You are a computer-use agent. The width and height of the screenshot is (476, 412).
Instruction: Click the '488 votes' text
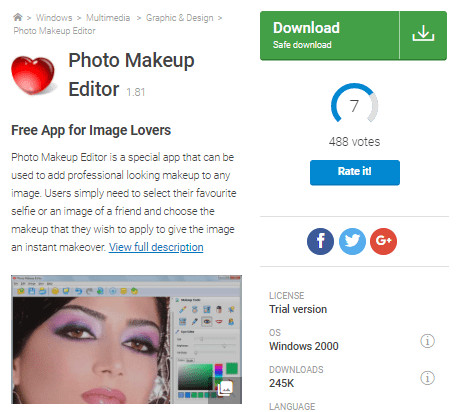pyautogui.click(x=354, y=142)
